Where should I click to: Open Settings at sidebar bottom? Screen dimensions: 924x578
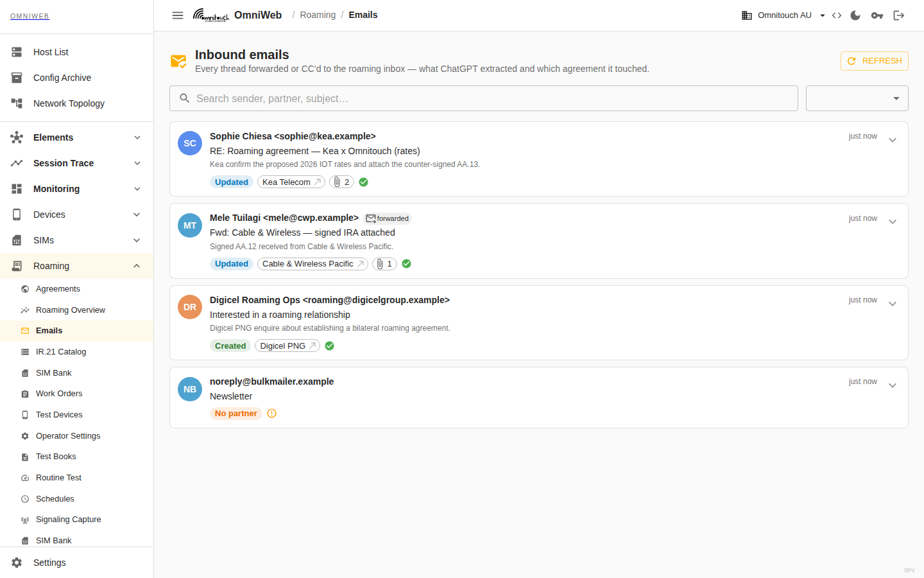coord(77,563)
